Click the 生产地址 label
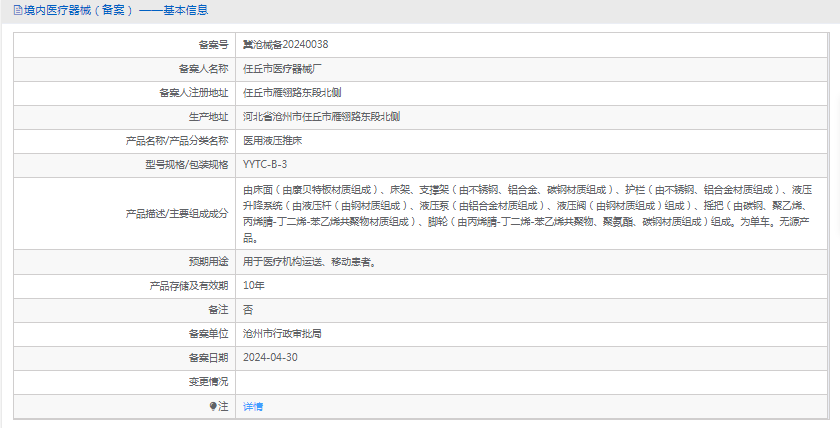This screenshot has width=840, height=428. click(208, 117)
